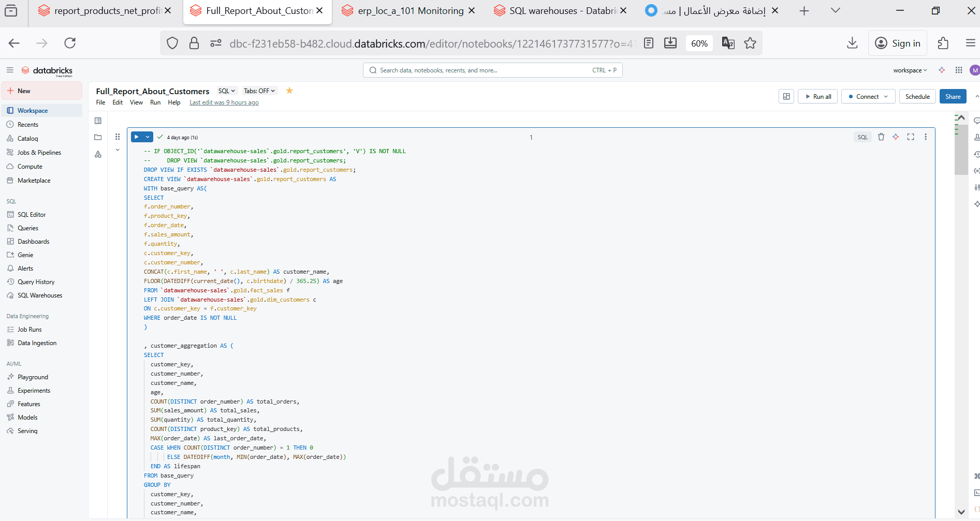Open the catalog schema browser panel
The height and width of the screenshot is (521, 980).
[x=98, y=154]
